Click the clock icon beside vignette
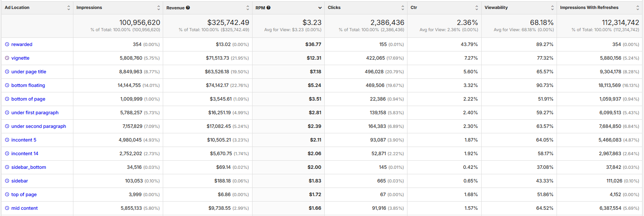Viewport: 644px width, 216px height. 7,58
